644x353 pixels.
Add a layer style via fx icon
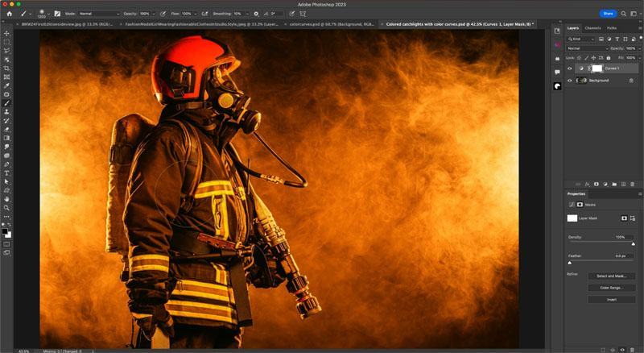[x=587, y=184]
